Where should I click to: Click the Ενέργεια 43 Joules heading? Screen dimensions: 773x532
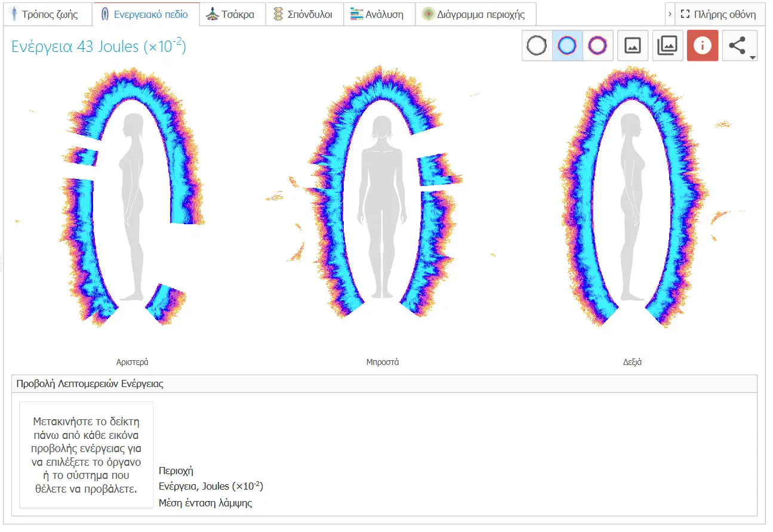(x=99, y=46)
